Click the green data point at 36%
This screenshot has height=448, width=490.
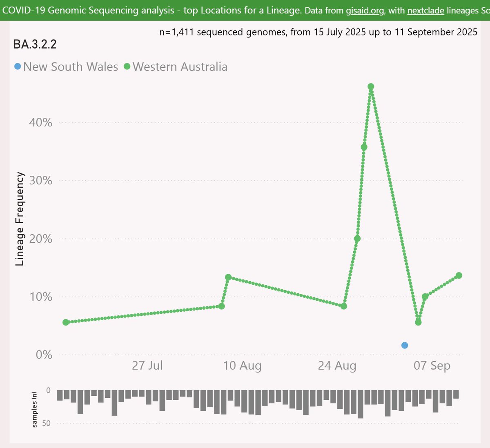pyautogui.click(x=363, y=147)
